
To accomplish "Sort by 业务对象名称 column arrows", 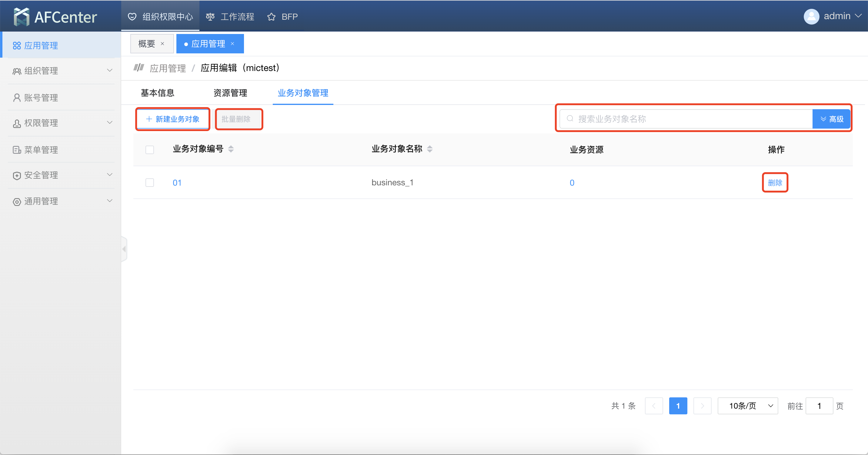I will [x=430, y=149].
